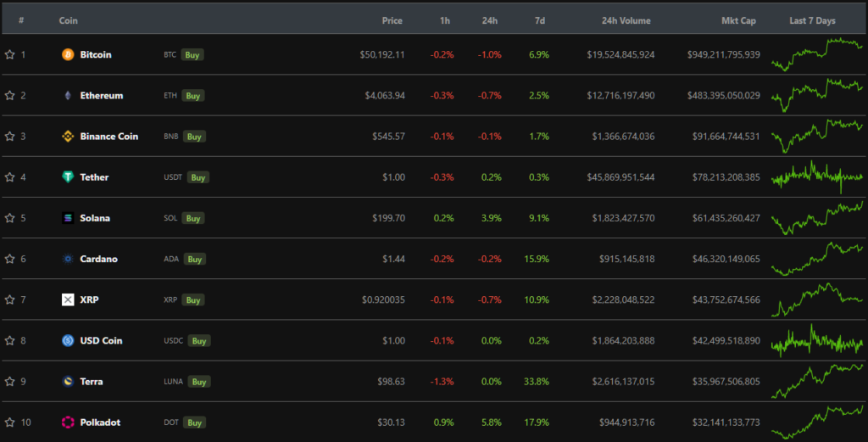Click the Polkadot coin logo icon
Viewport: 868px width, 442px height.
[68, 422]
